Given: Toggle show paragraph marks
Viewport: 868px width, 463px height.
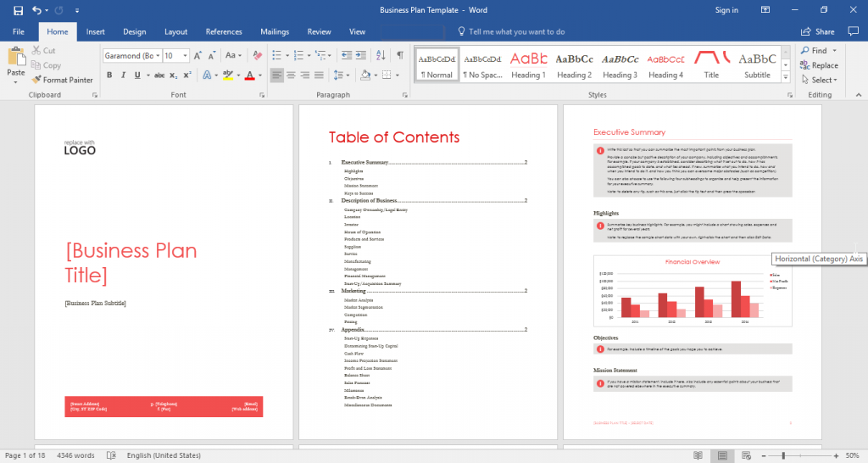Looking at the screenshot, I should pyautogui.click(x=400, y=56).
